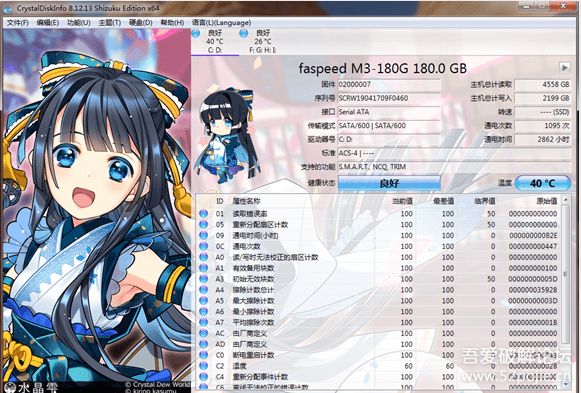Open the 语言(L)(Language) menu
The image size is (581, 393).
pyautogui.click(x=222, y=23)
